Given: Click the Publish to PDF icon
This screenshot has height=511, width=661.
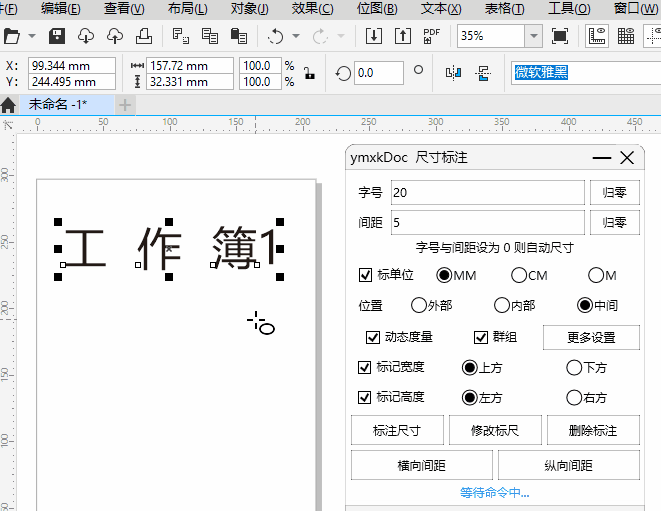Looking at the screenshot, I should (431, 36).
